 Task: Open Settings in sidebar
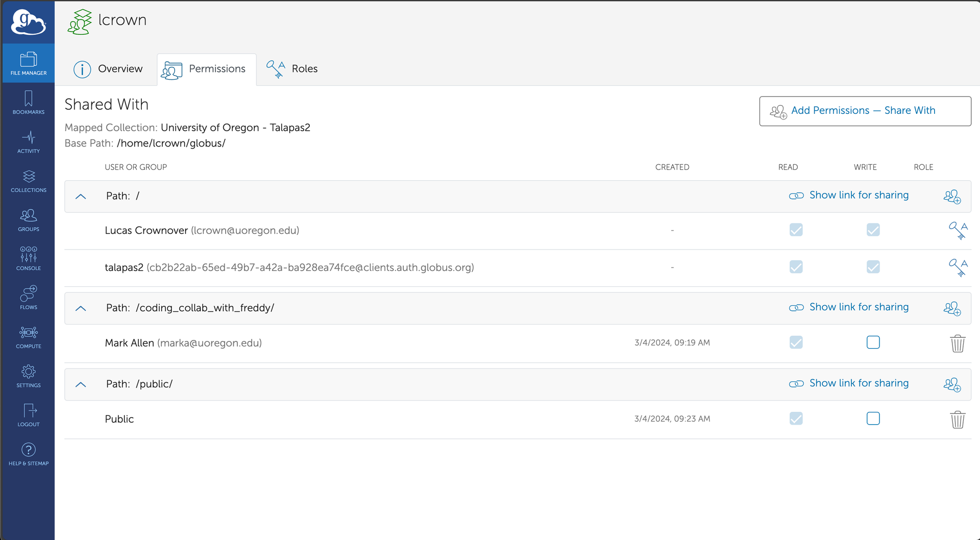click(29, 376)
